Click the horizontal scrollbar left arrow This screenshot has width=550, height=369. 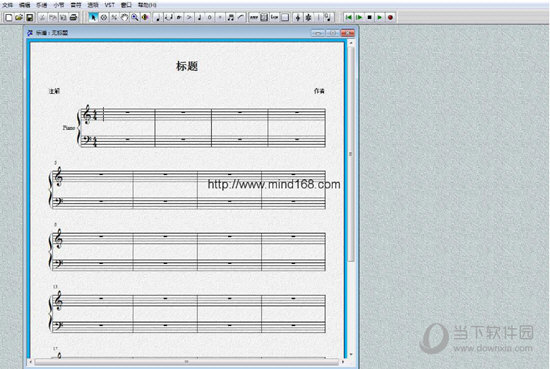click(31, 361)
